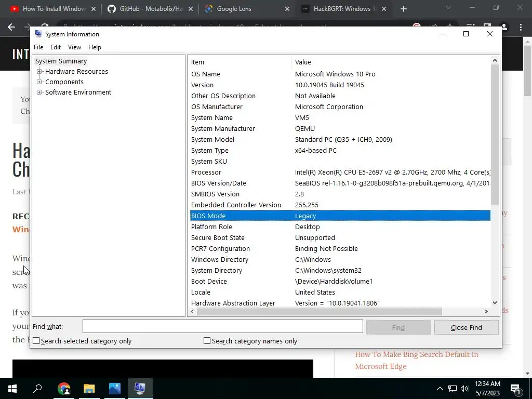Image resolution: width=532 pixels, height=399 pixels.
Task: Enable Search selected category only checkbox
Action: point(36,341)
